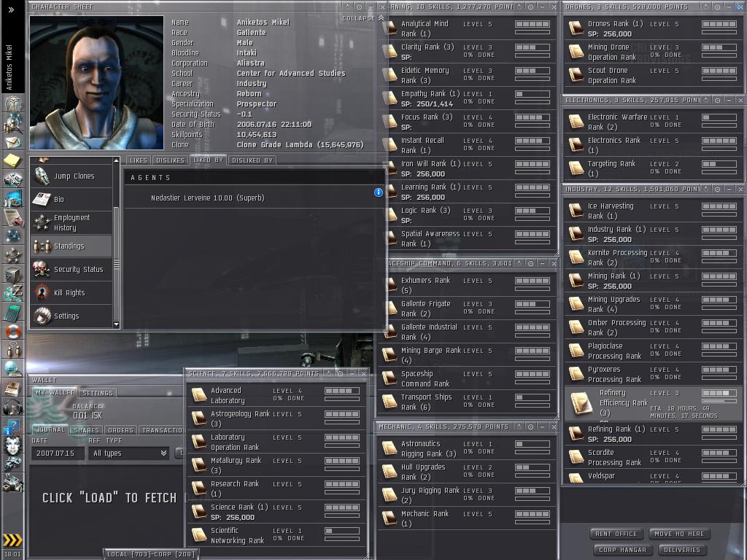747x560 pixels.
Task: Select the Mining Barge skill row
Action: click(468, 355)
